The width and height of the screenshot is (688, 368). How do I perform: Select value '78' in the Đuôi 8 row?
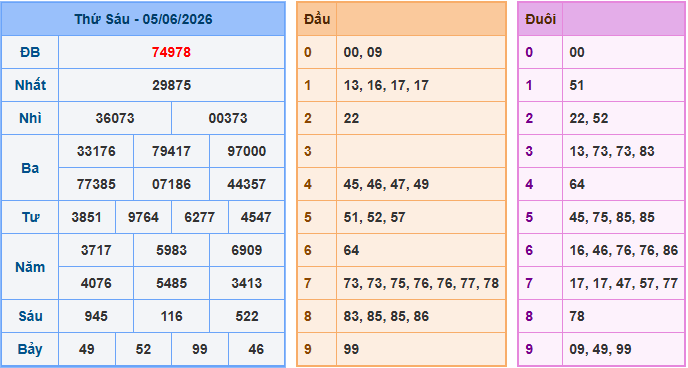tap(577, 316)
